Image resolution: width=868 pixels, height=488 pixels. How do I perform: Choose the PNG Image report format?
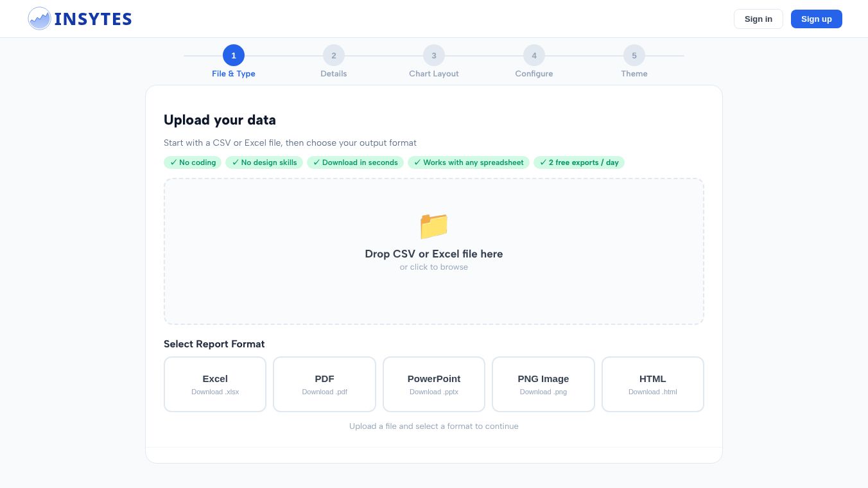[x=543, y=384]
